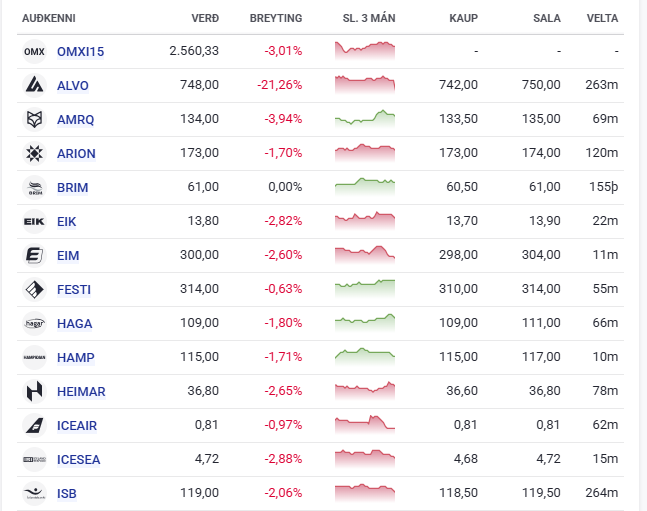Open the ICESEA ticker link
The image size is (647, 511).
pyautogui.click(x=78, y=459)
